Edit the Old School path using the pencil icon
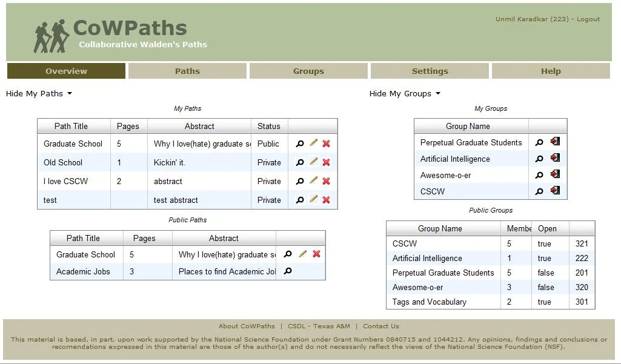This screenshot has height=364, width=621. pos(313,162)
